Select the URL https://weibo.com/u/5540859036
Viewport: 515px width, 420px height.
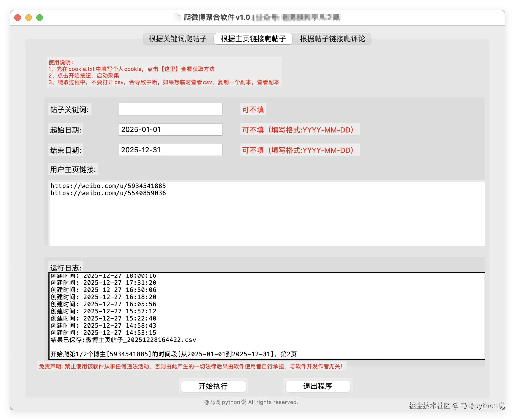(108, 193)
